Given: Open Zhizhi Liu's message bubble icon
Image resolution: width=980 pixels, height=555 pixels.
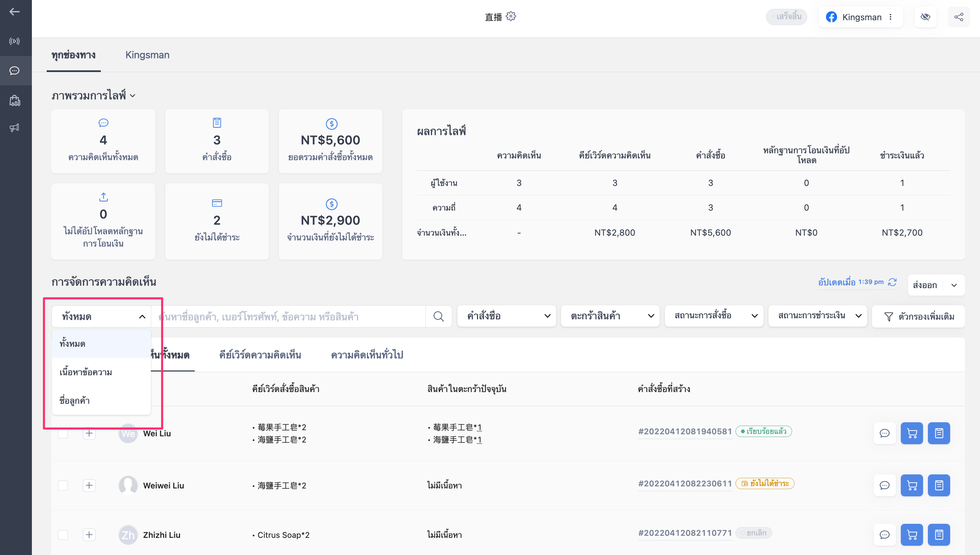Looking at the screenshot, I should pyautogui.click(x=884, y=535).
